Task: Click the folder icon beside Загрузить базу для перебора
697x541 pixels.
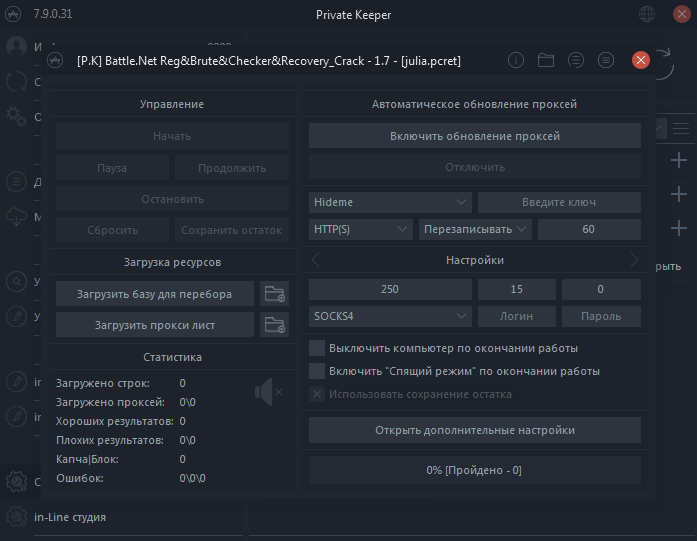Action: tap(273, 294)
